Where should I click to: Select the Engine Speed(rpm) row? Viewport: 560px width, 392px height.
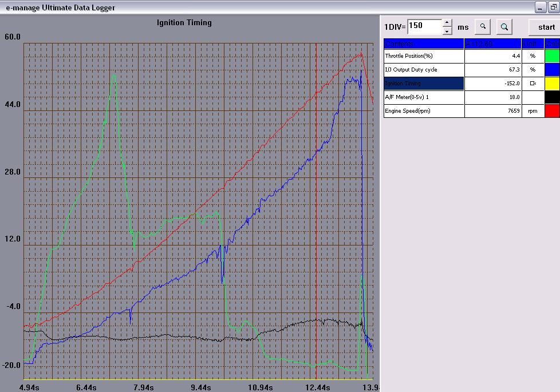[x=424, y=111]
